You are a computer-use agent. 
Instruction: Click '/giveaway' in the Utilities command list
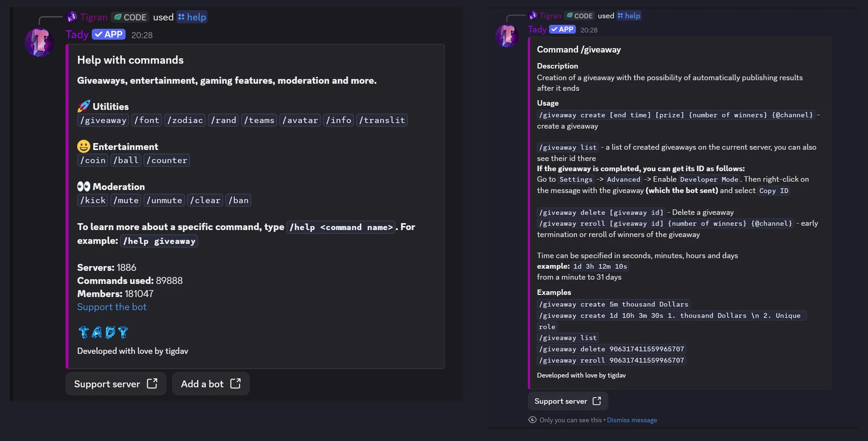click(103, 120)
